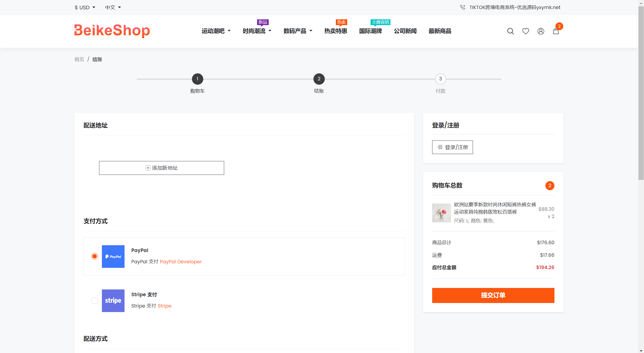The image size is (644, 353).
Task: Click the 结账 breadcrumb text
Action: pos(97,59)
